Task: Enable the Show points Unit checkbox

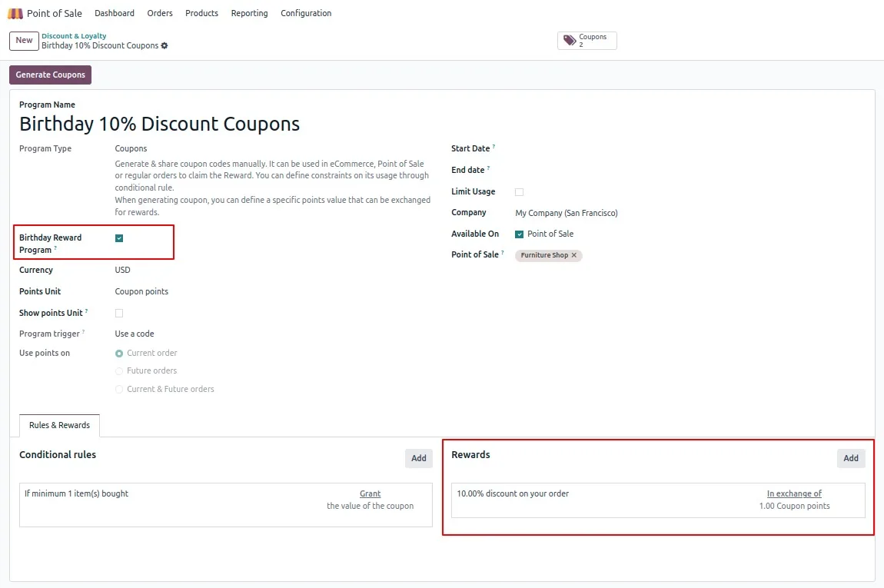Action: coord(119,314)
